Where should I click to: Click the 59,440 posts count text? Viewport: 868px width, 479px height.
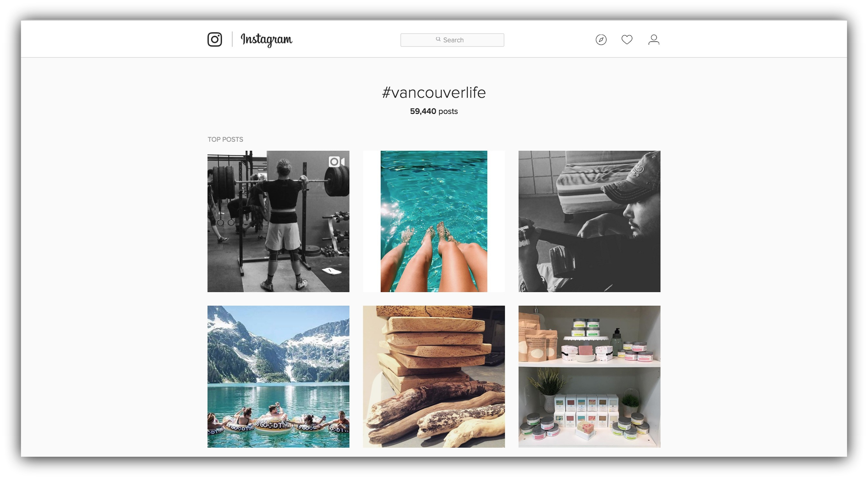click(434, 111)
